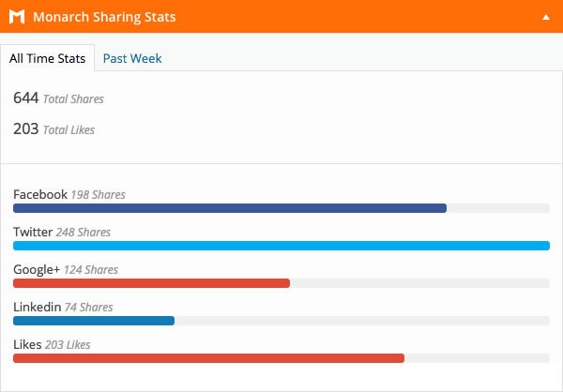Click the light blue Twitter shares bar

coord(281,246)
